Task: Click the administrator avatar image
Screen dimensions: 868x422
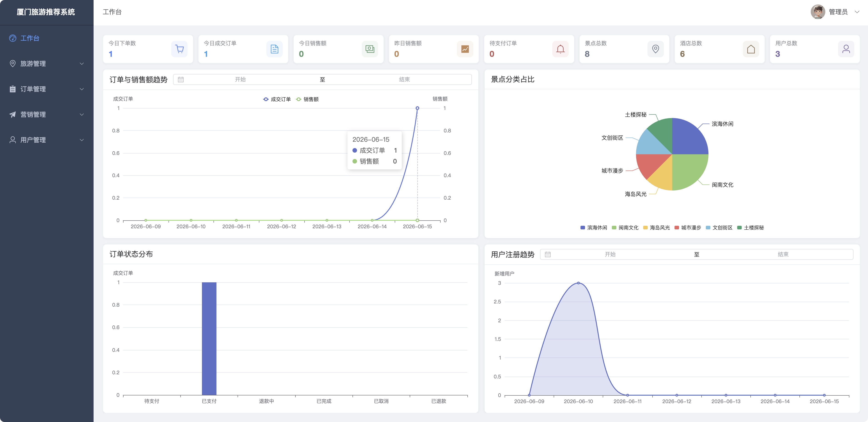Action: point(818,12)
